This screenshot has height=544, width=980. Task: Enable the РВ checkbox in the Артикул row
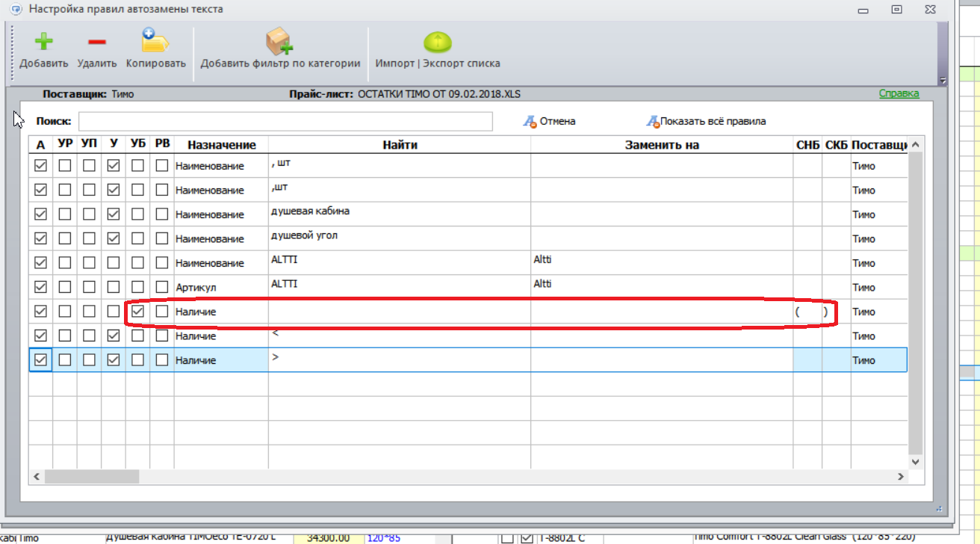click(x=161, y=287)
